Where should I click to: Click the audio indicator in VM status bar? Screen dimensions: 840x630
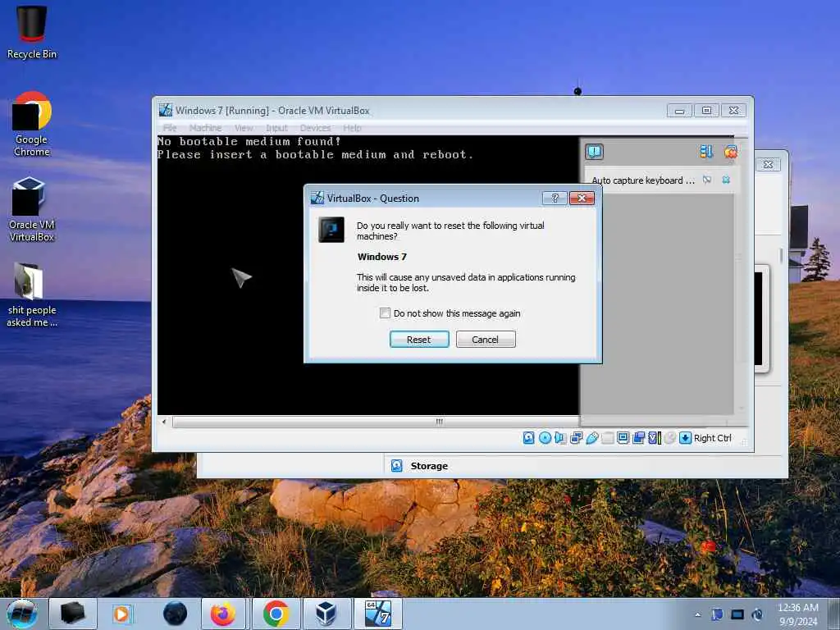click(x=560, y=438)
